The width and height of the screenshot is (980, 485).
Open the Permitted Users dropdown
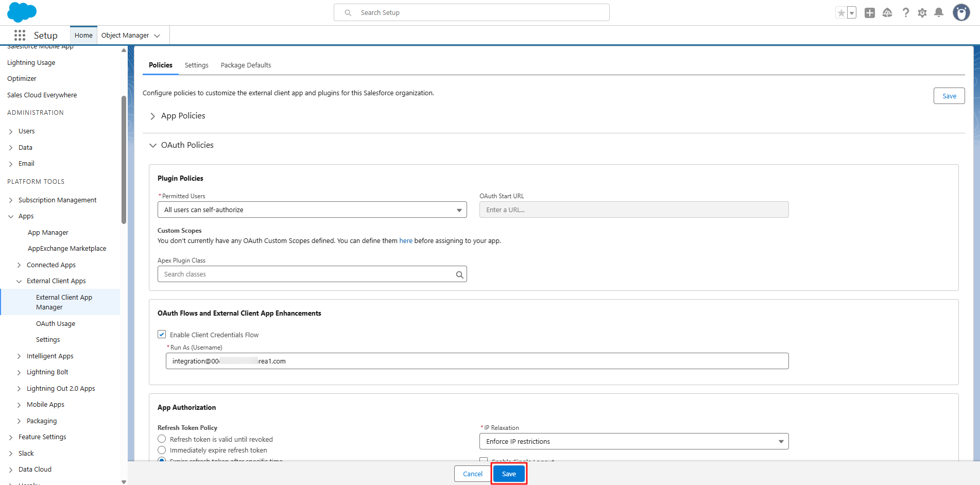[312, 210]
